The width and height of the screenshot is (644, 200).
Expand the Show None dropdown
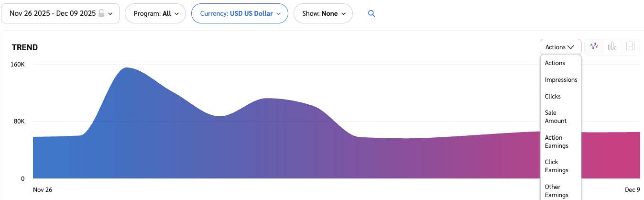point(323,13)
